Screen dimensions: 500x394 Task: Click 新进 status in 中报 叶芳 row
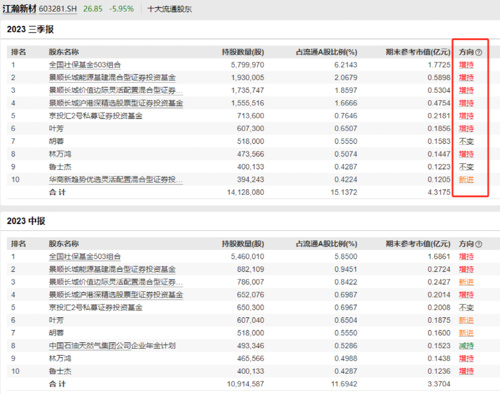tap(466, 320)
